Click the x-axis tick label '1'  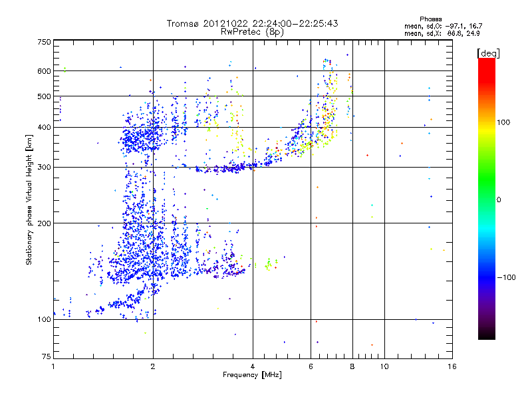point(53,366)
